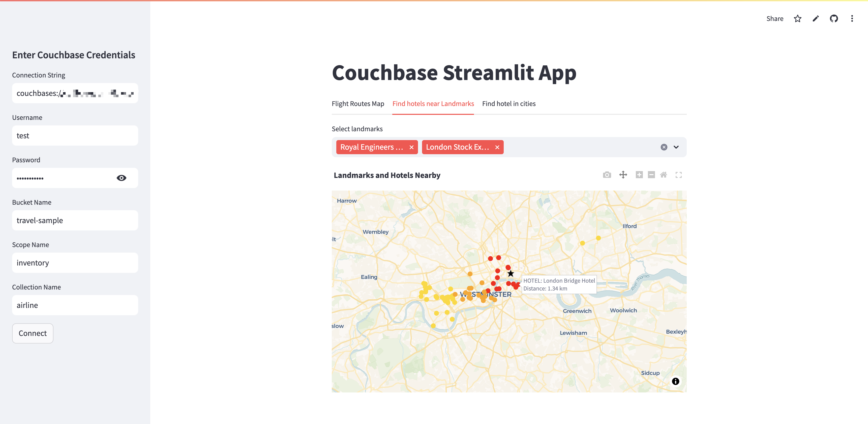
Task: Select the Pan tool on map toolbar
Action: pyautogui.click(x=623, y=175)
